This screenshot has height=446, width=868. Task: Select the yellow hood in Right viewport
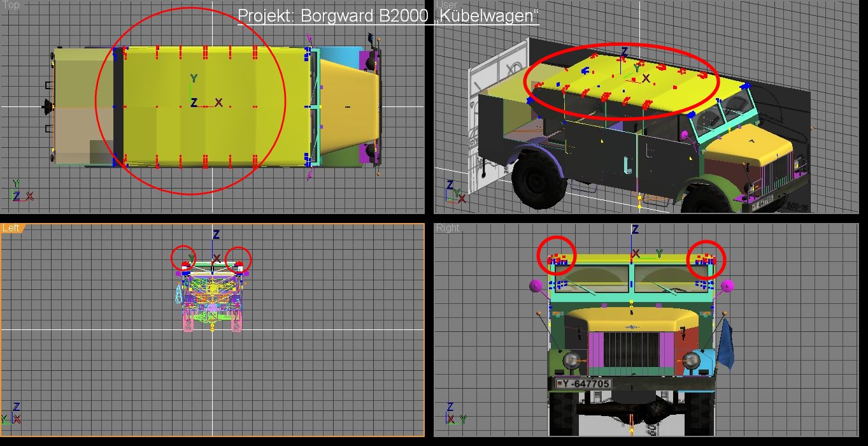pyautogui.click(x=631, y=320)
